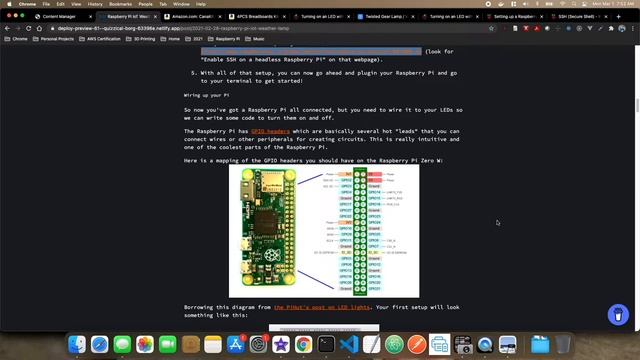Viewport: 640px width, 360px height.
Task: Click the highlighted link above Enable SSH text
Action: [311, 51]
